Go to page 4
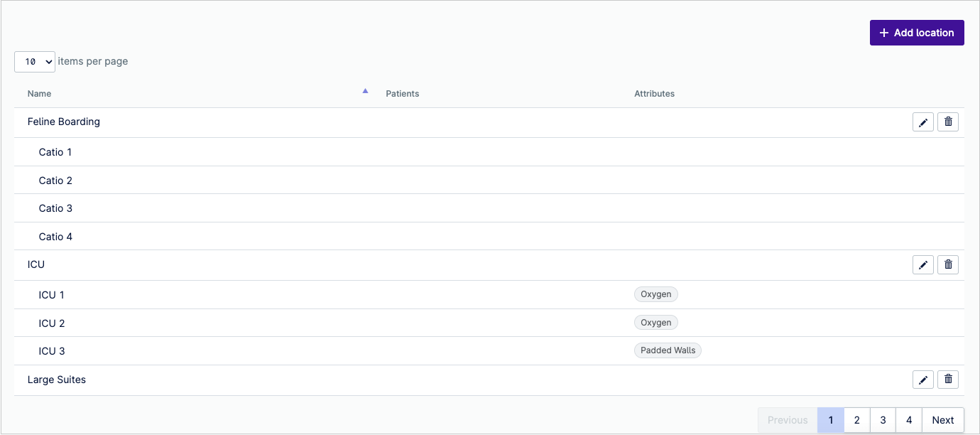980x435 pixels. click(909, 420)
